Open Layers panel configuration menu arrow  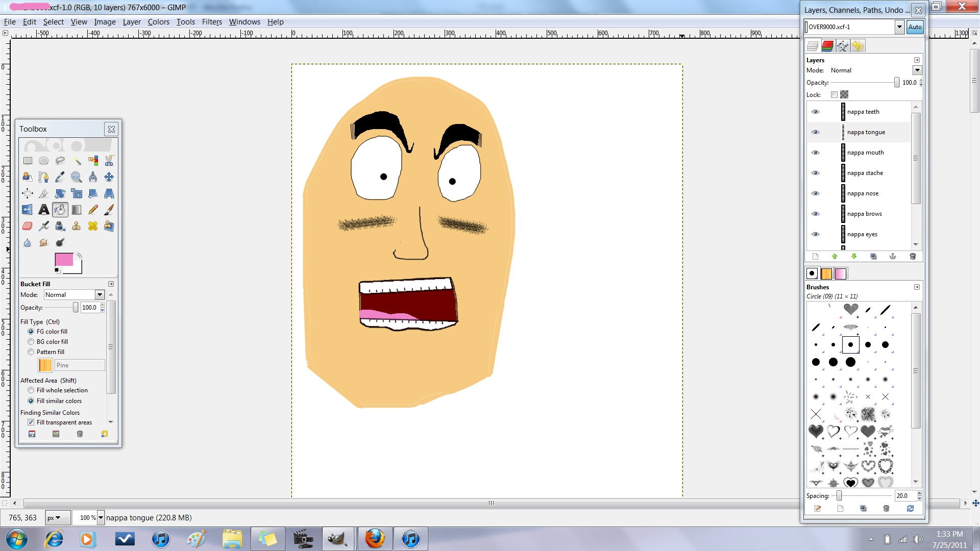(917, 60)
